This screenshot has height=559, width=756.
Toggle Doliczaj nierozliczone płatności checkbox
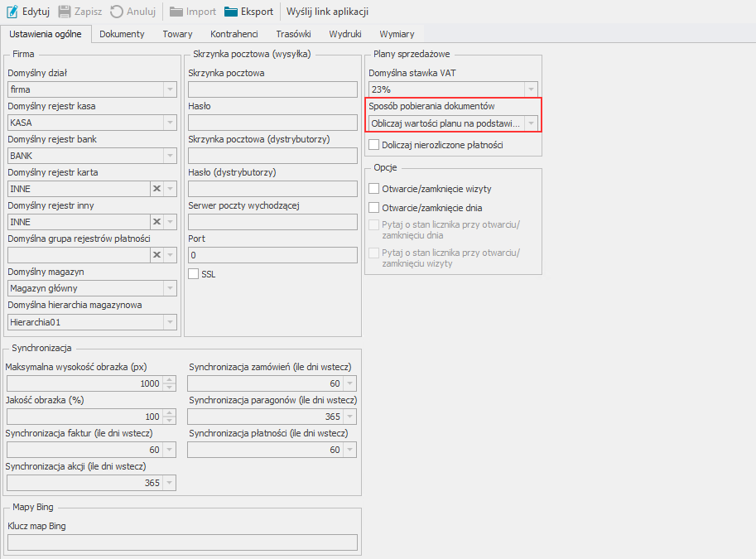click(x=373, y=145)
